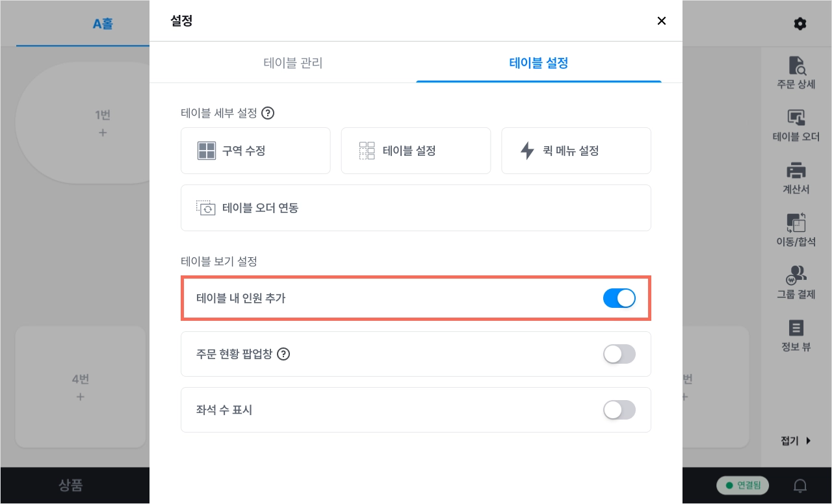The image size is (832, 504).
Task: Close the 설정 dialog with X
Action: tap(662, 21)
